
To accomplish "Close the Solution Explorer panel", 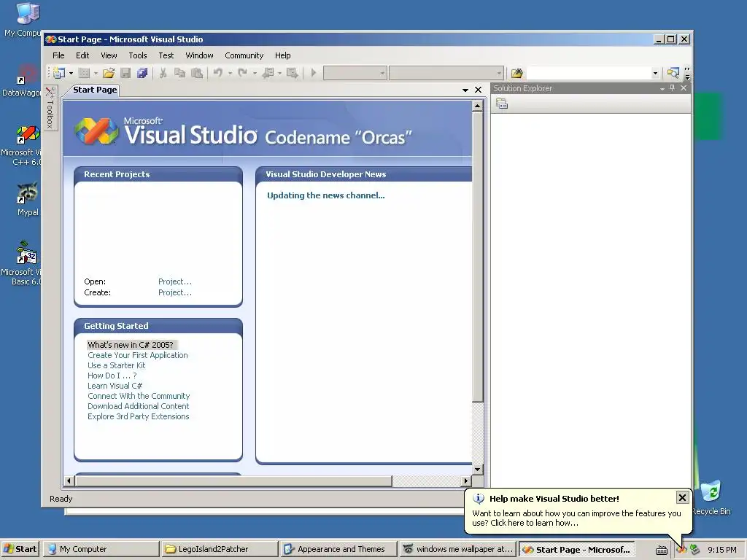I will click(684, 88).
